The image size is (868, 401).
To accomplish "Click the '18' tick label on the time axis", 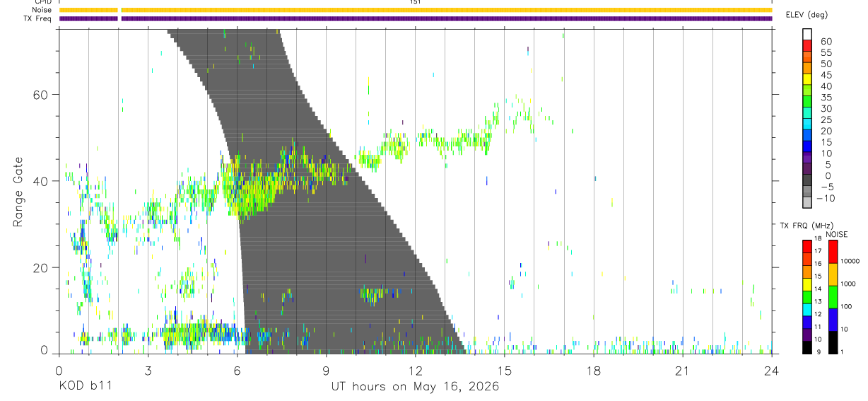I will click(x=593, y=371).
